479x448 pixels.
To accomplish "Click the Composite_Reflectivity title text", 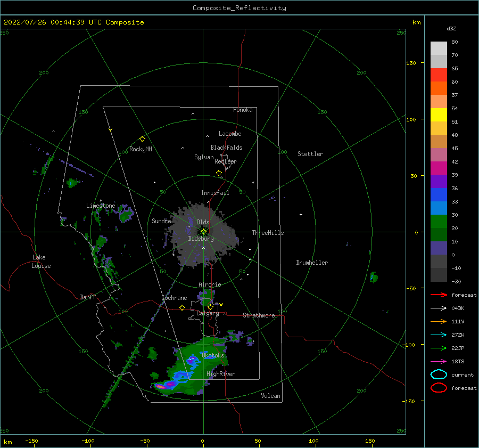I will (239, 8).
